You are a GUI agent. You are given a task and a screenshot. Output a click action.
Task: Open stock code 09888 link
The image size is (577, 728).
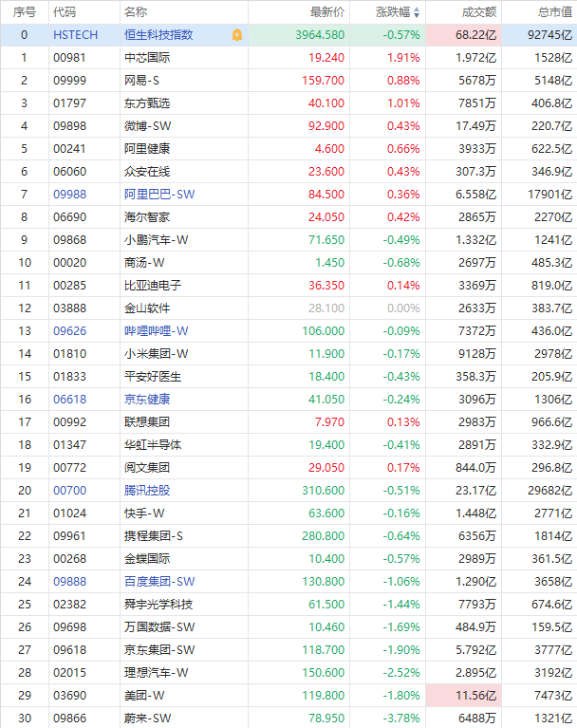coord(69,581)
